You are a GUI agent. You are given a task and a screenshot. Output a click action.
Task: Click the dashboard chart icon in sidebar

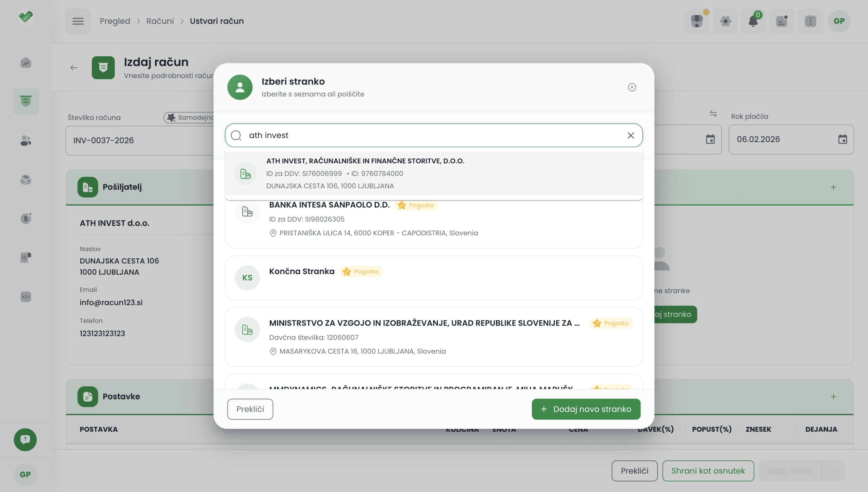coord(26,63)
